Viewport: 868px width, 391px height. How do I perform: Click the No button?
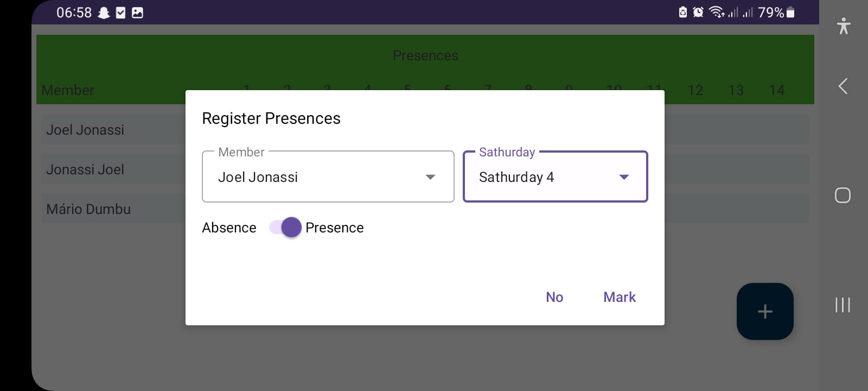(554, 297)
